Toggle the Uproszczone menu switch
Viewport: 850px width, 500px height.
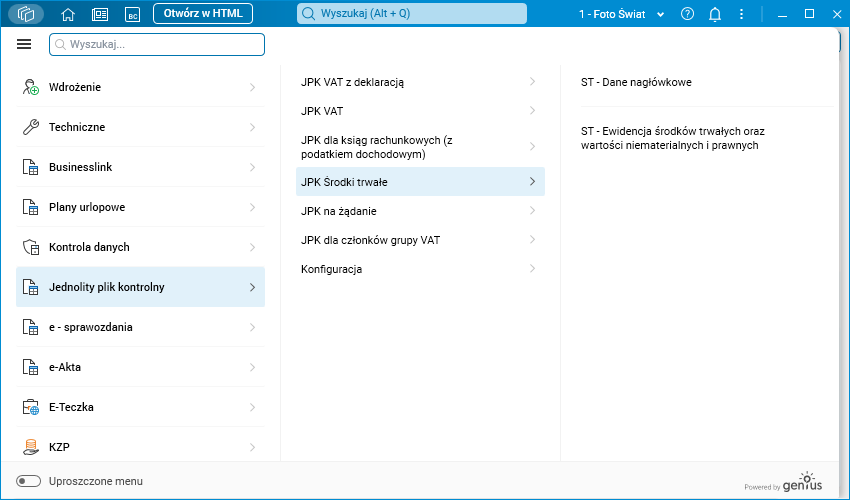click(x=30, y=481)
